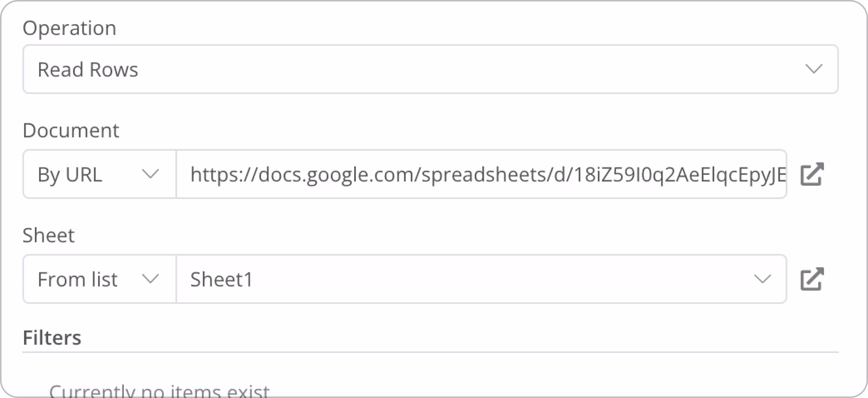Click the empty middle area of Operation field
868x398 pixels.
[438, 69]
